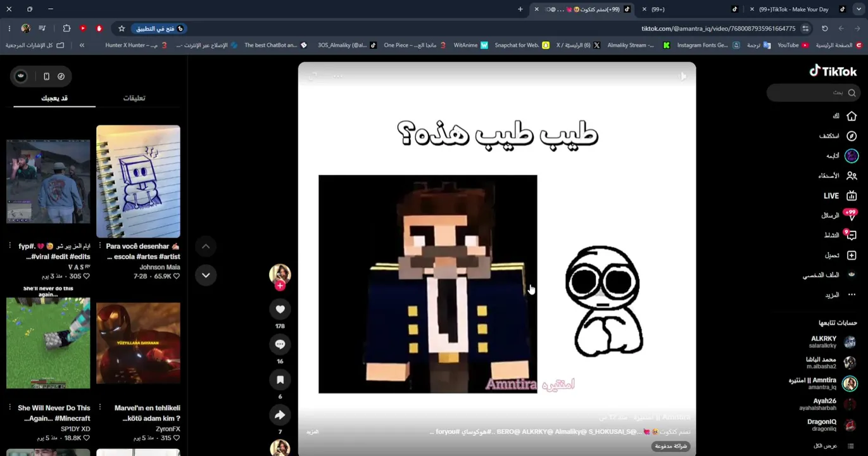Open a new browser tab
This screenshot has width=868, height=456.
tap(520, 9)
